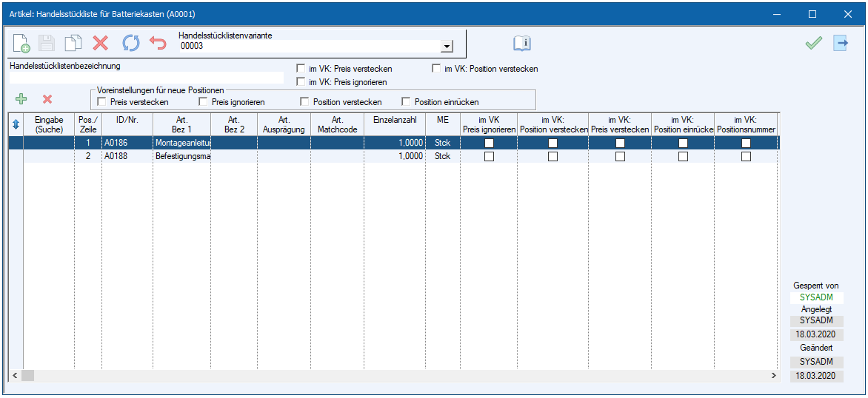The image size is (868, 398).
Task: Click the exit arrow icon at top right
Action: point(841,43)
